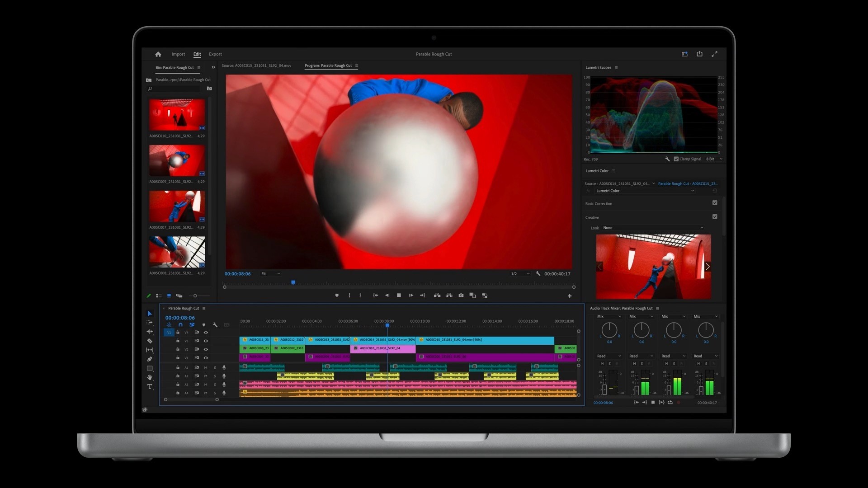This screenshot has height=488, width=868.
Task: Click the Extract button
Action: 449,296
